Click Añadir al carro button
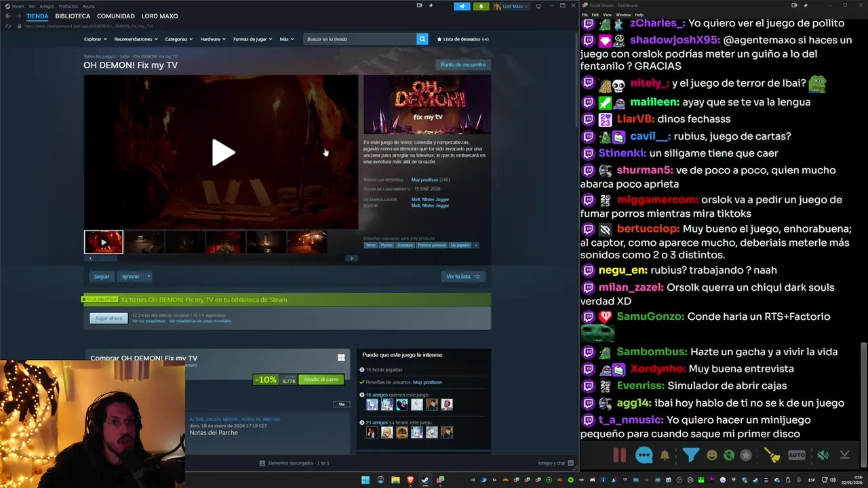868x488 pixels. (x=321, y=380)
